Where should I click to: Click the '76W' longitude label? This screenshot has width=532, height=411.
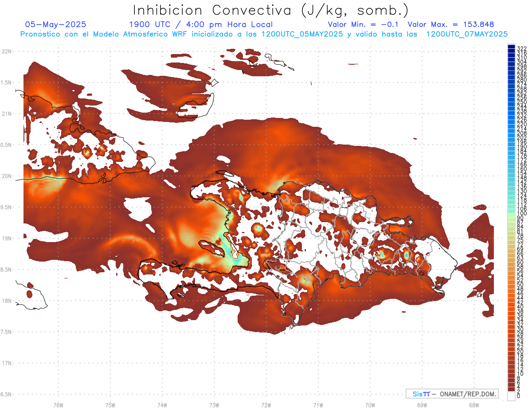[58, 405]
